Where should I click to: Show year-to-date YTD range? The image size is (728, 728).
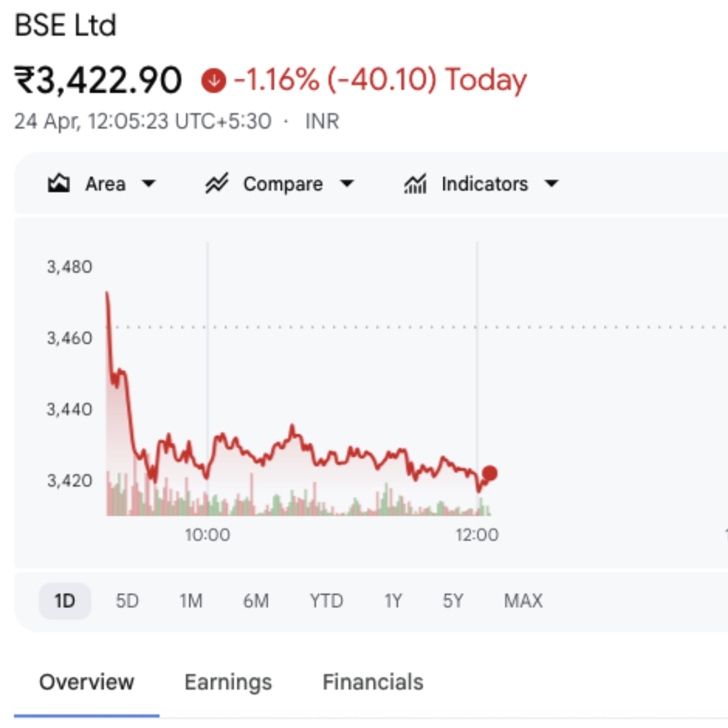pos(326,601)
